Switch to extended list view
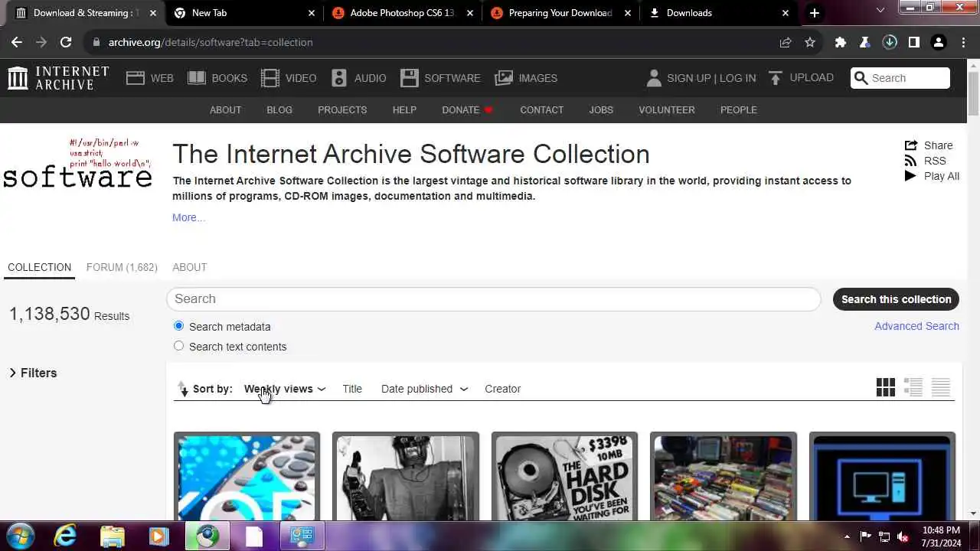The image size is (980, 551). tap(913, 388)
